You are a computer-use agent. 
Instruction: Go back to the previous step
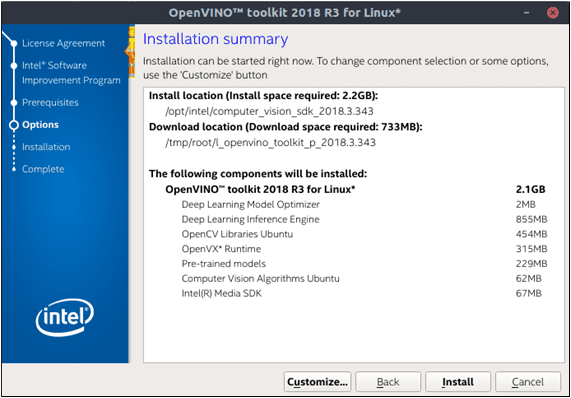point(388,382)
